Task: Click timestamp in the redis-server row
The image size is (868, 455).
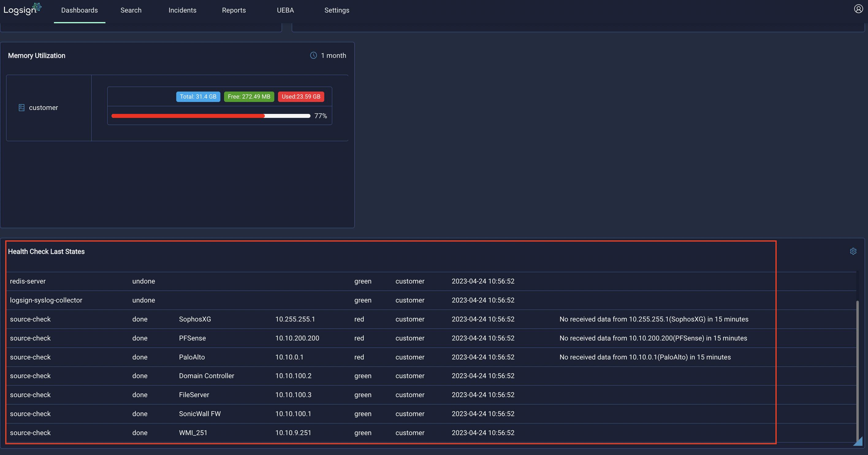Action: pyautogui.click(x=483, y=281)
